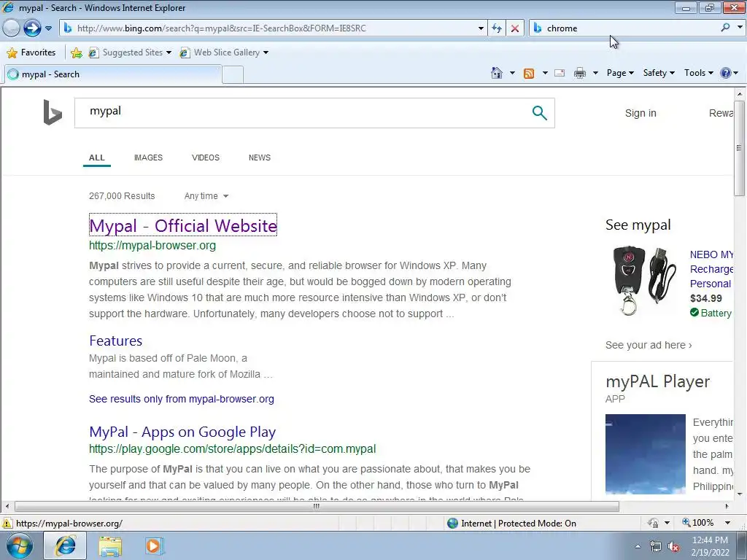Expand the Feeds dropdown arrow

tap(545, 73)
